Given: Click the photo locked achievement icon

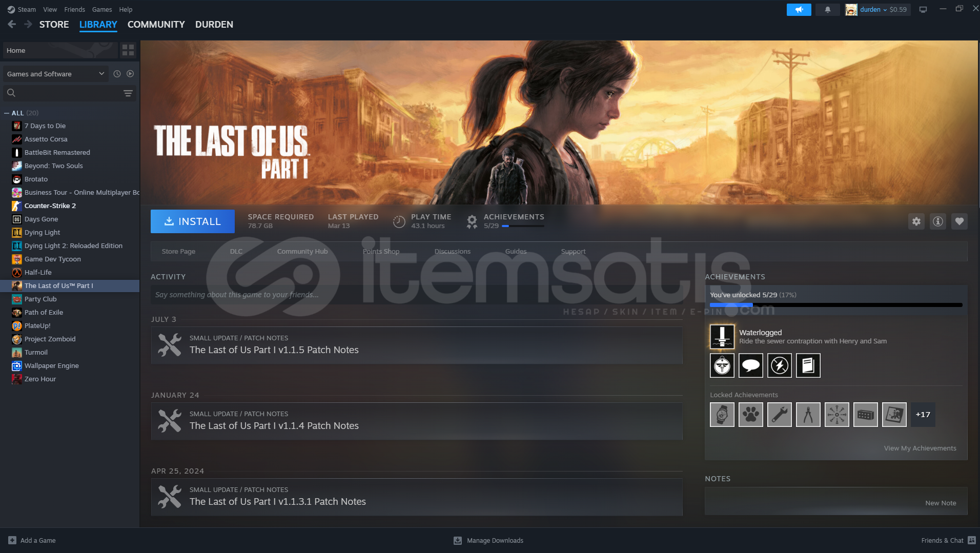Looking at the screenshot, I should (x=894, y=415).
